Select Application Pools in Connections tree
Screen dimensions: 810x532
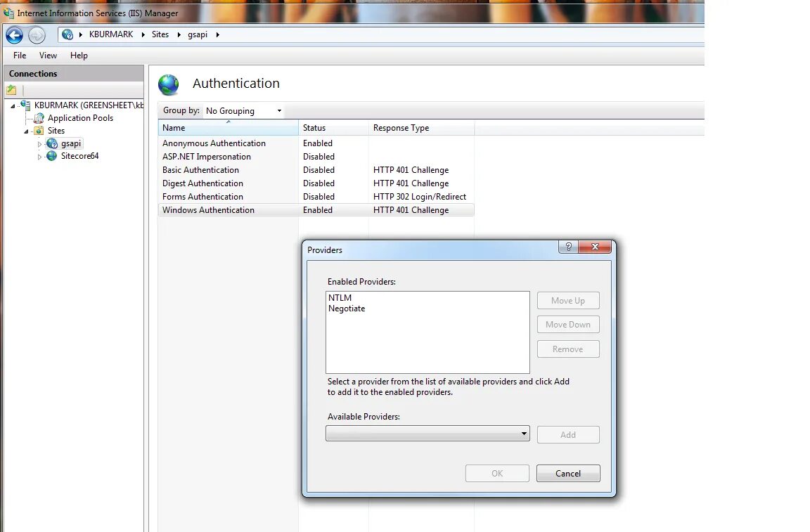[x=81, y=118]
